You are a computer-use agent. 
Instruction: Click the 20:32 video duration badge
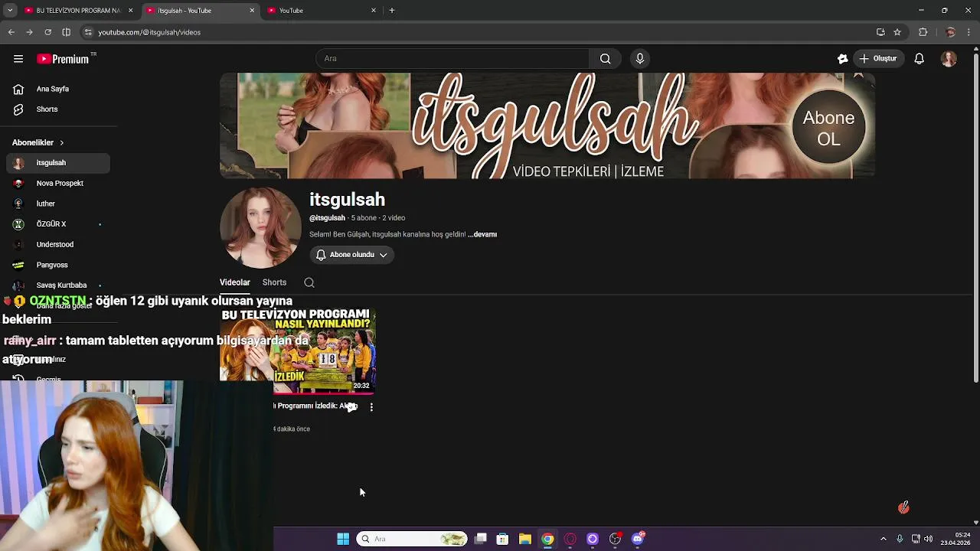(x=361, y=386)
